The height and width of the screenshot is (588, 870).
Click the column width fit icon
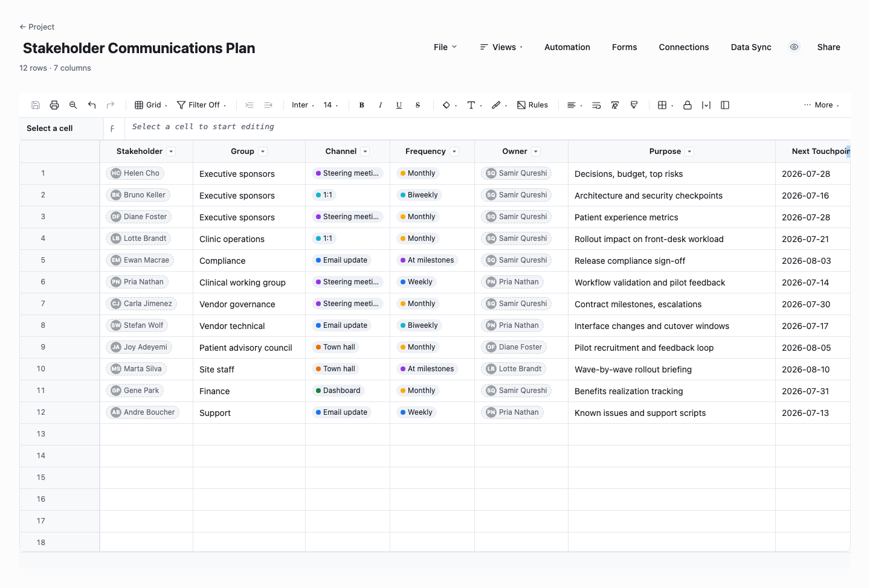pyautogui.click(x=706, y=105)
